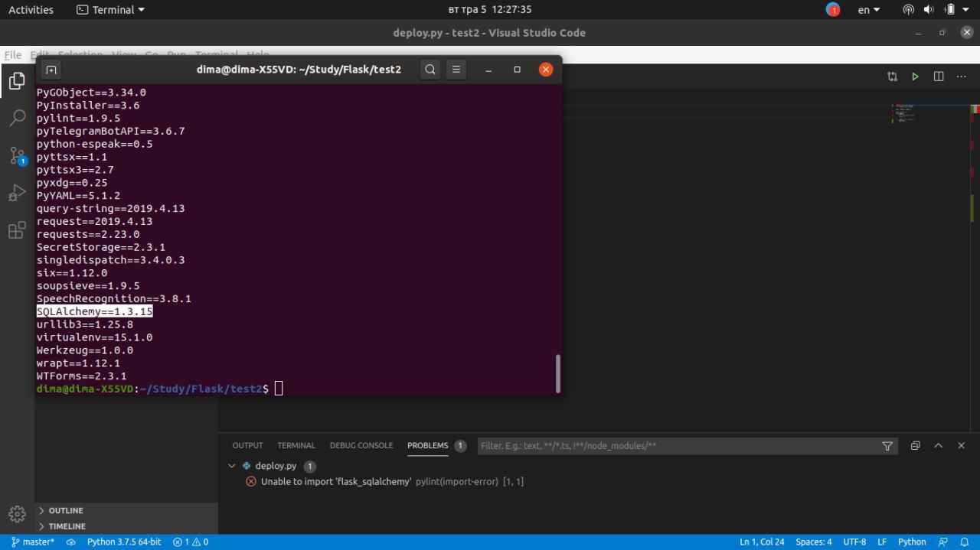This screenshot has height=550, width=980.
Task: Open the Terminal app menu in top bar
Action: pyautogui.click(x=111, y=10)
